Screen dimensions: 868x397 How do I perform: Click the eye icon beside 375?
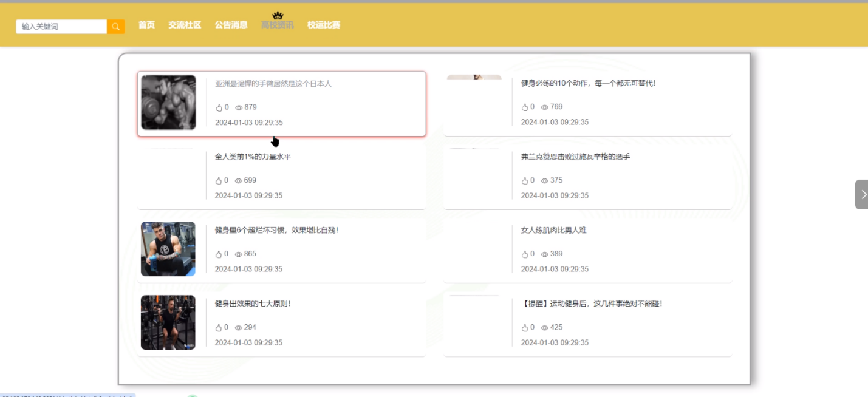545,180
